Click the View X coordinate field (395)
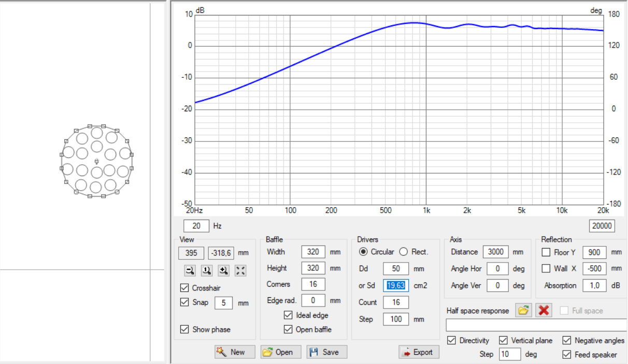This screenshot has height=364, width=628. [191, 253]
